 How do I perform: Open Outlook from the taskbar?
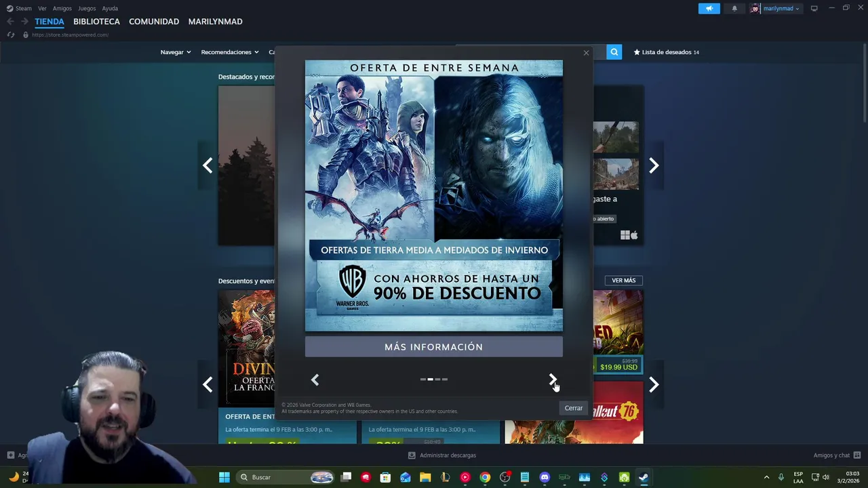406,477
